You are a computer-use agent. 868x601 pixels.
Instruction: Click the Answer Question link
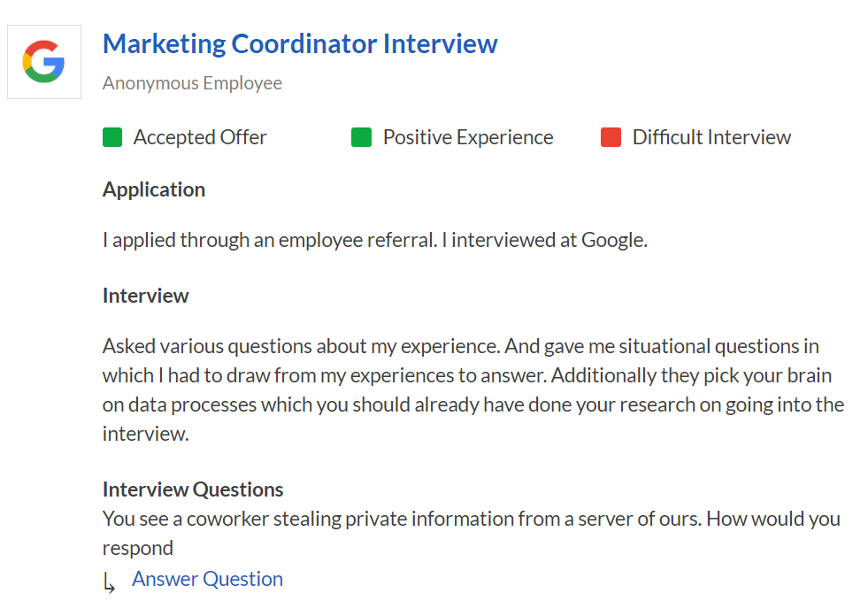click(x=207, y=579)
